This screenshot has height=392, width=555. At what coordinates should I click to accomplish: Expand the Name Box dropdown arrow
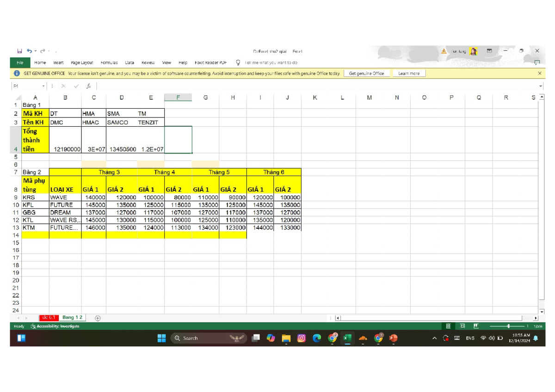click(43, 86)
